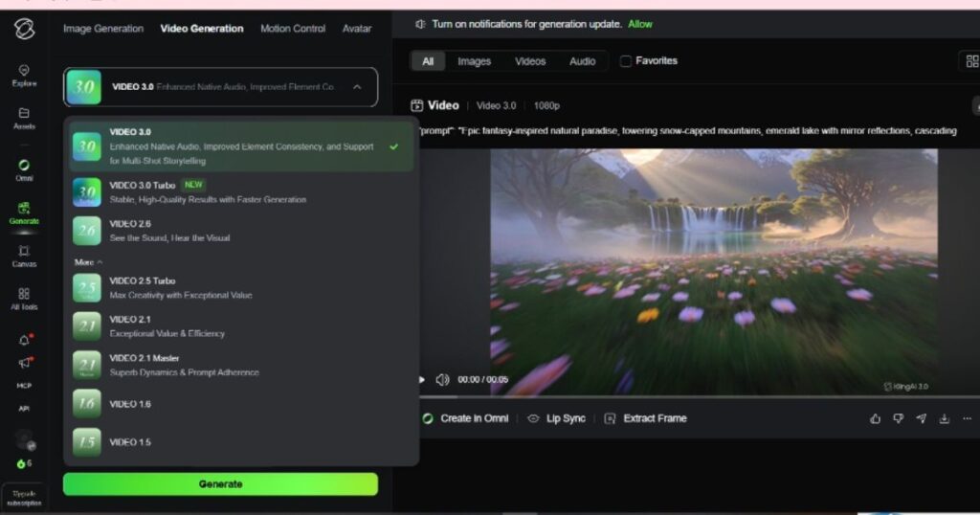Switch to Avatar tab

(357, 29)
